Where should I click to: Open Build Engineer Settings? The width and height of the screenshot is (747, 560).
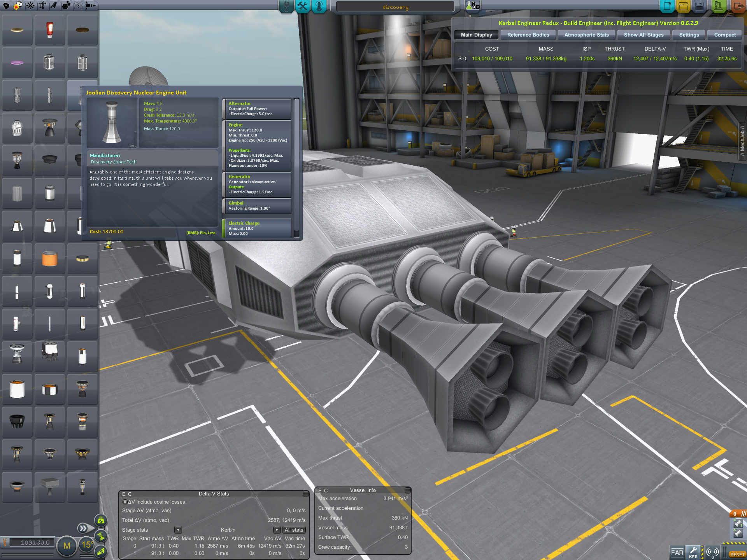point(689,35)
